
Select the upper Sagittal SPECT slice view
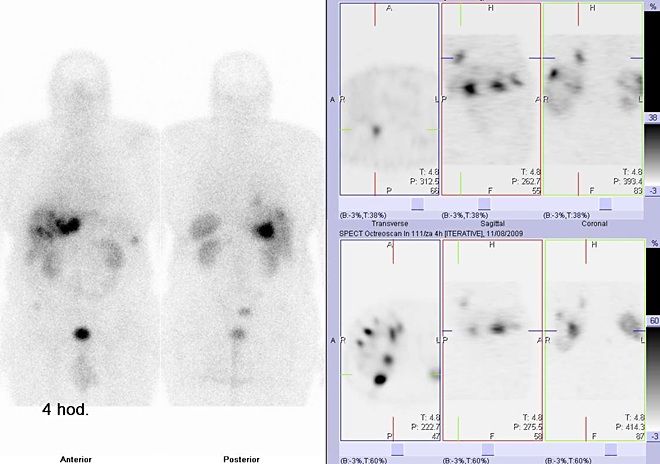tap(491, 98)
